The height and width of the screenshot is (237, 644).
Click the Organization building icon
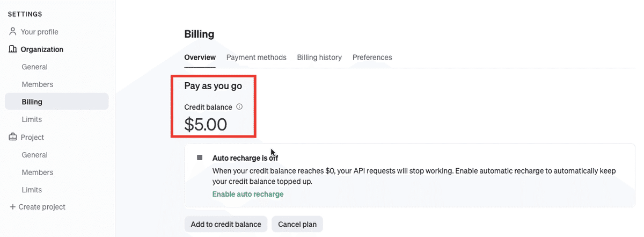[13, 49]
